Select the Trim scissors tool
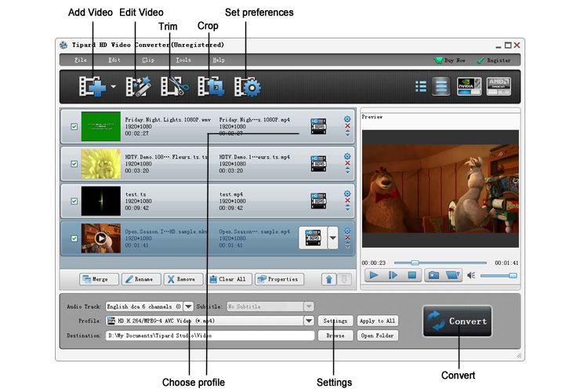This screenshot has width=588, height=392. 174,87
